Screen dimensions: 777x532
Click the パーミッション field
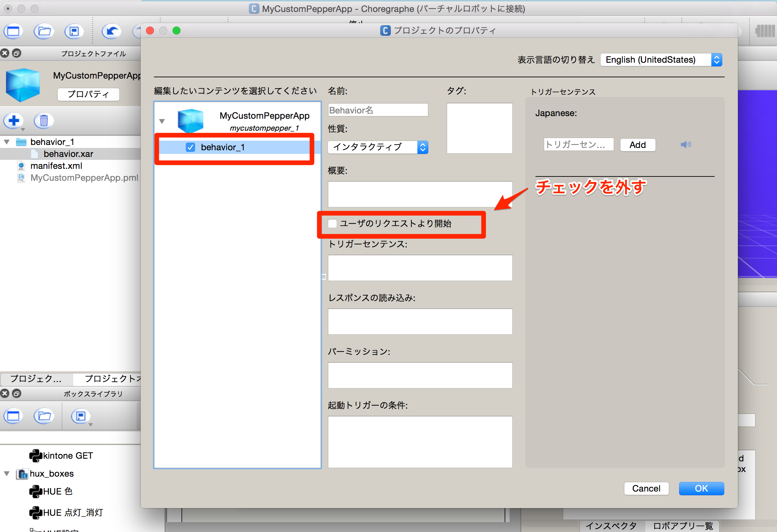click(x=420, y=375)
